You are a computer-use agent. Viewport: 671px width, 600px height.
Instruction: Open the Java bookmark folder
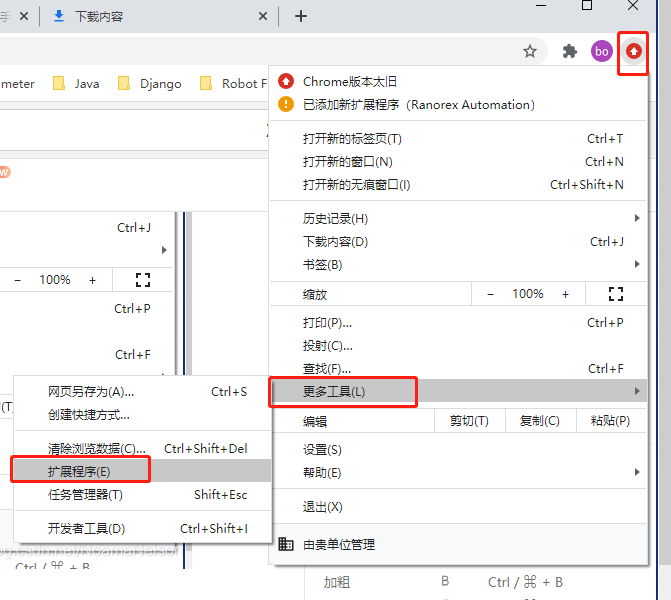(x=76, y=83)
